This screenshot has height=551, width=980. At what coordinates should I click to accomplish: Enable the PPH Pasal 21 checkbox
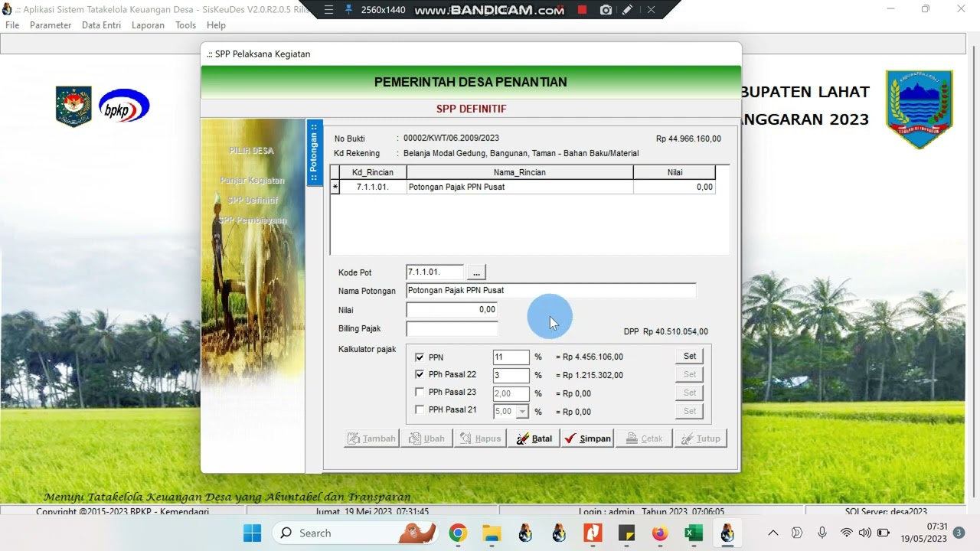(420, 410)
